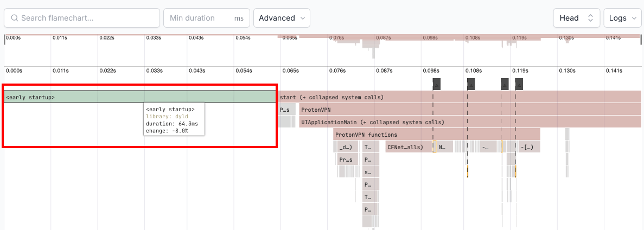This screenshot has width=644, height=230.
Task: Click the Search flamechart text field
Action: point(87,18)
